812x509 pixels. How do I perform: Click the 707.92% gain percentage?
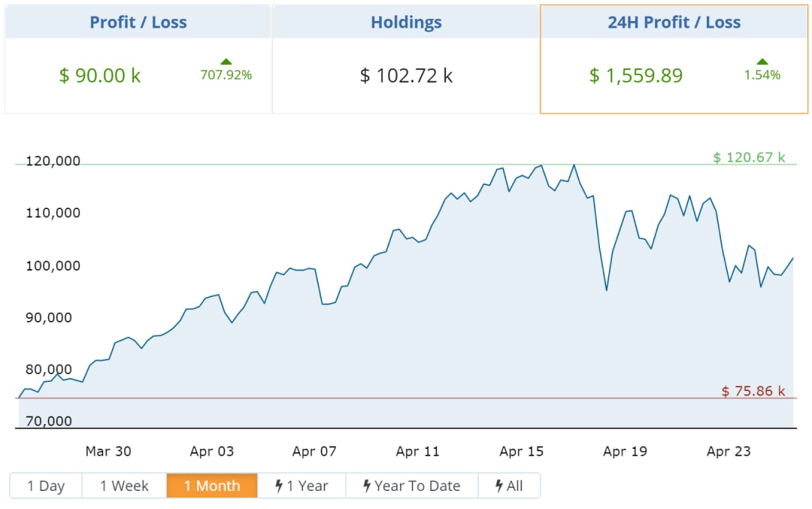226,75
